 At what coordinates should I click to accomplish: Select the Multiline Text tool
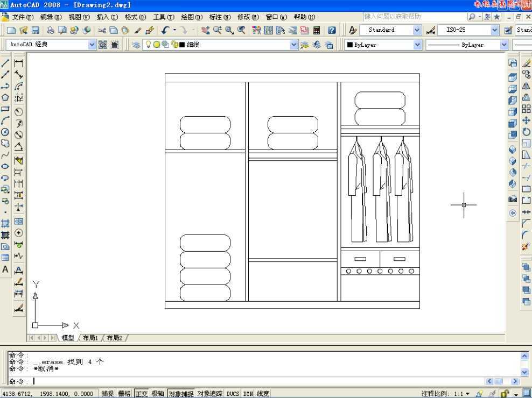(5, 269)
